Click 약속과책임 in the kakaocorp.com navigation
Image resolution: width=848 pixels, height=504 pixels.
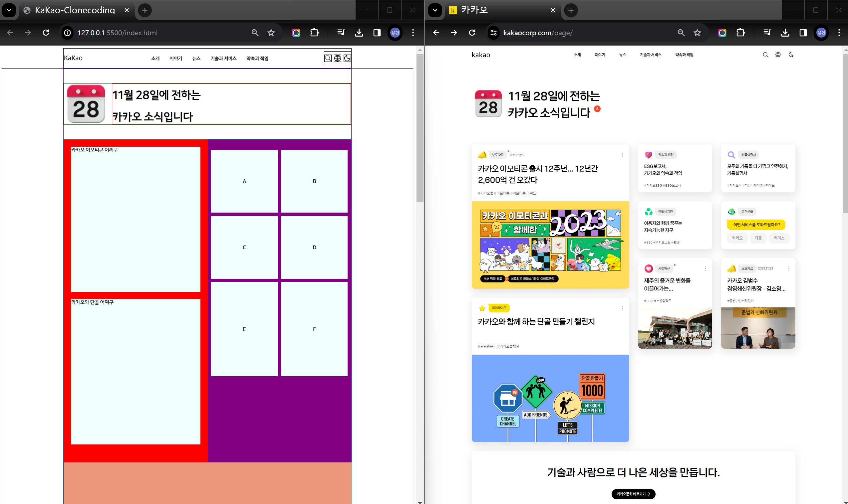(x=684, y=55)
